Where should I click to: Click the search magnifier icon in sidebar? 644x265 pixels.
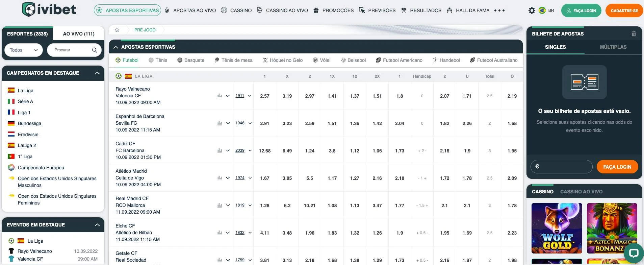click(x=95, y=50)
